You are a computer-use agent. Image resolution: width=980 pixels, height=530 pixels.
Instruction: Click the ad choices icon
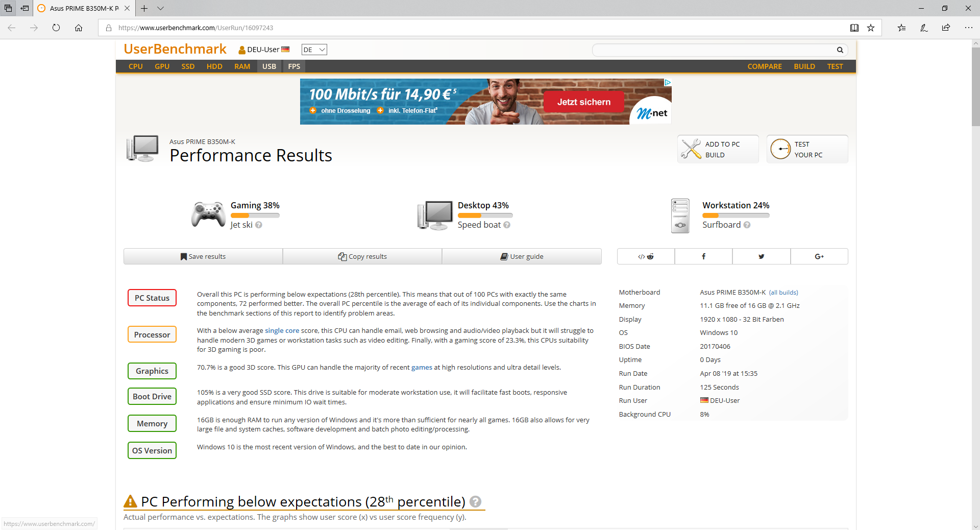(x=667, y=82)
